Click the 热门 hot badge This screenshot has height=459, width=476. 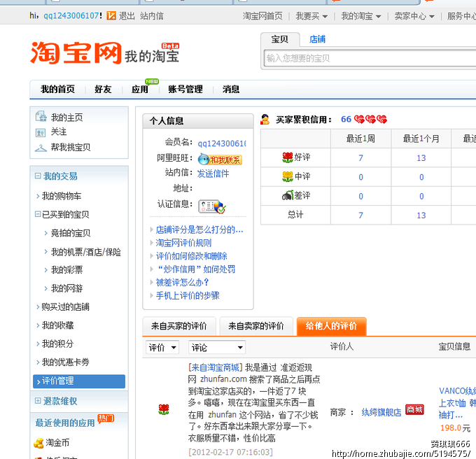(x=106, y=418)
